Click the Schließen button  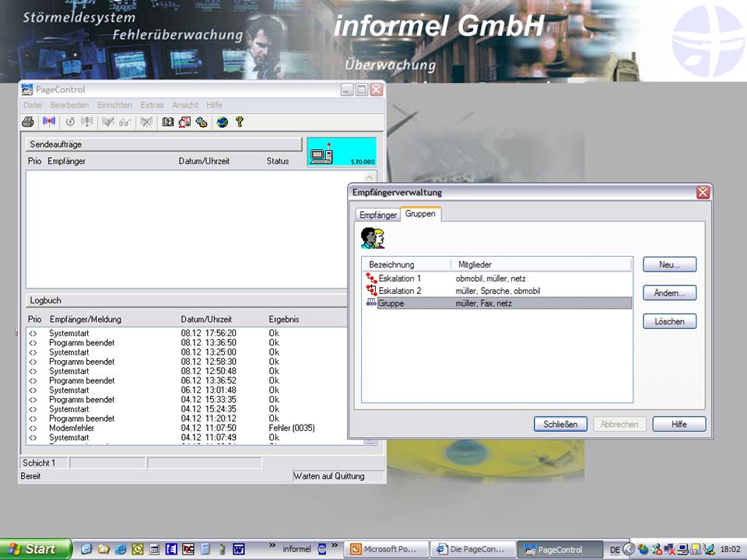[560, 425]
